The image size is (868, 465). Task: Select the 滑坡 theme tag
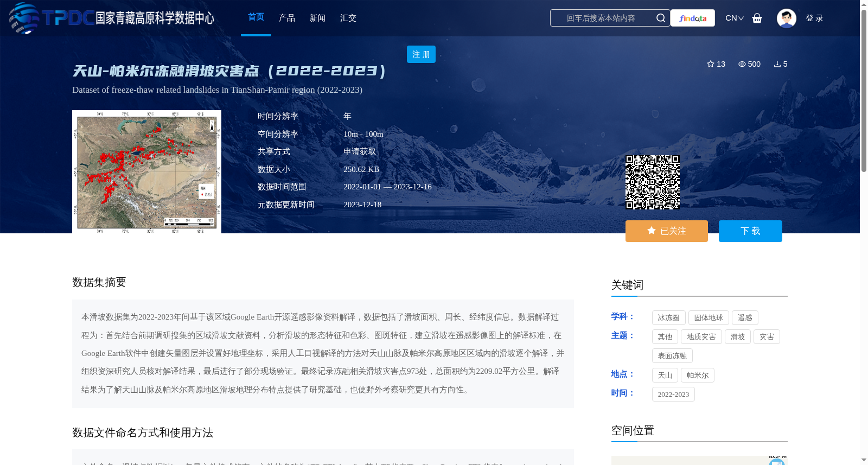(738, 337)
